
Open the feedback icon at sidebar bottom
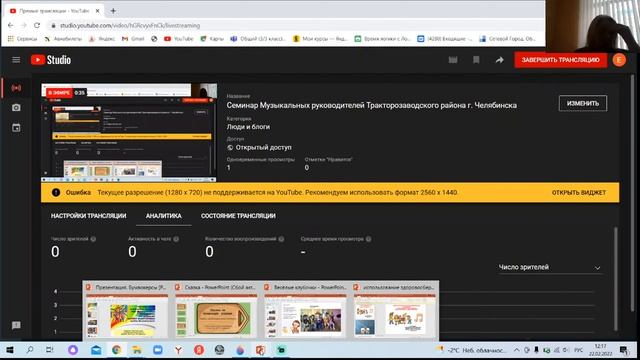(x=16, y=325)
